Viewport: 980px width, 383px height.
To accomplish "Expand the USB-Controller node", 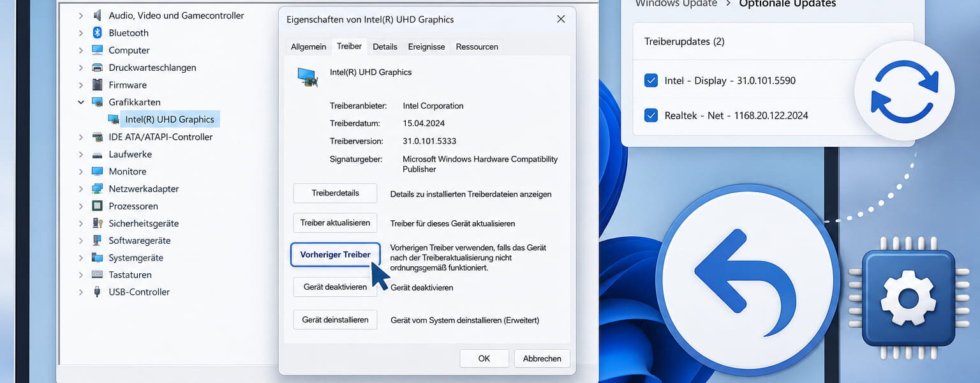I will click(81, 292).
